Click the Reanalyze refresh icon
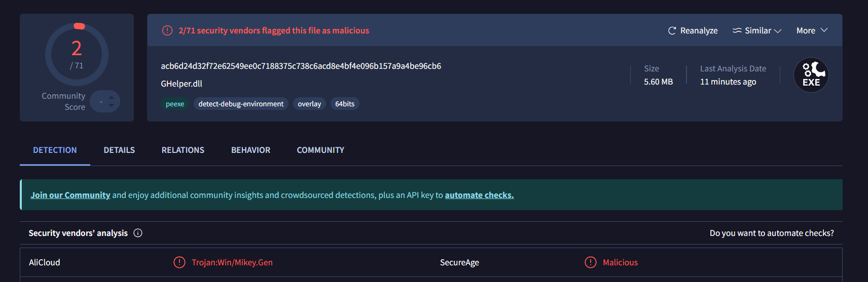The height and width of the screenshot is (282, 868). [672, 31]
